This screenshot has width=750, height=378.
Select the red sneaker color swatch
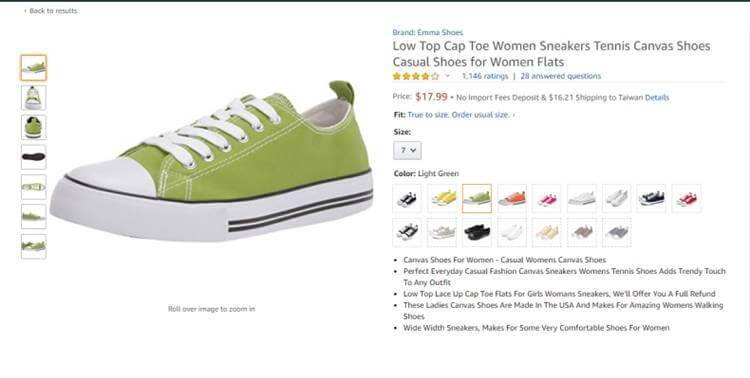686,198
